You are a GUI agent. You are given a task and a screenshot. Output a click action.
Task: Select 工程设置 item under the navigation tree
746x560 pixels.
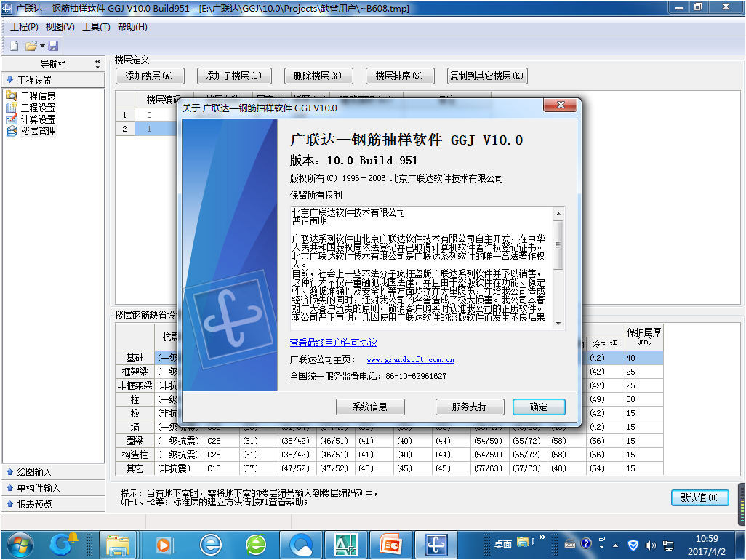[x=38, y=108]
